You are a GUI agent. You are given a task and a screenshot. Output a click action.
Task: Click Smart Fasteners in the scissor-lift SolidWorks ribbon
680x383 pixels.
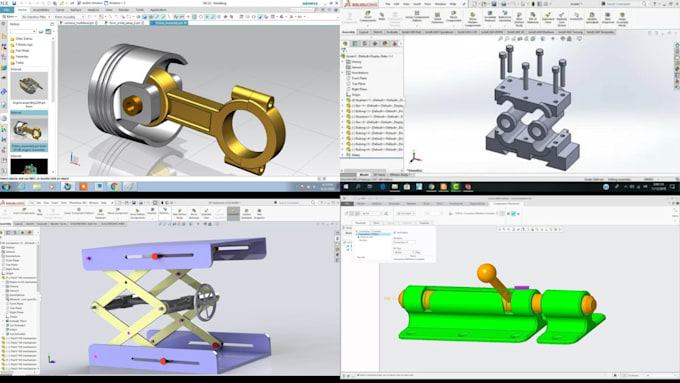coord(100,213)
